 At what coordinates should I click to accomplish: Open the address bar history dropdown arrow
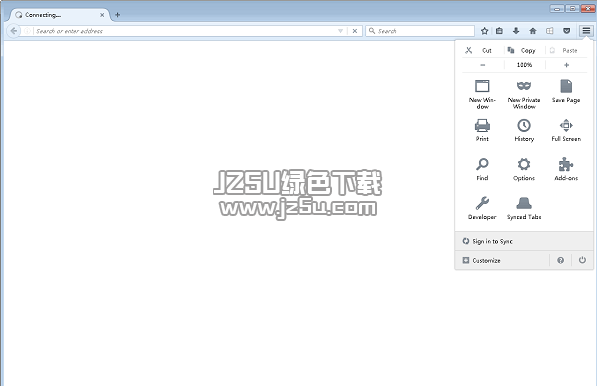(x=340, y=31)
